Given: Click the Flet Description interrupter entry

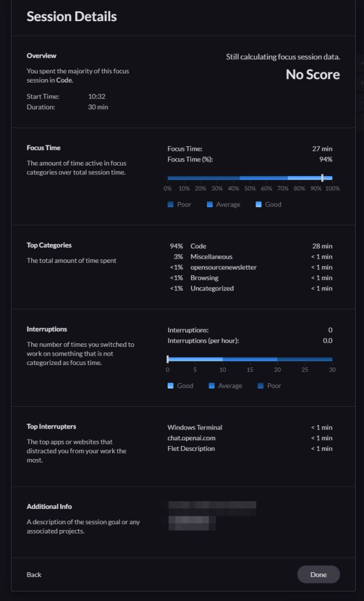Looking at the screenshot, I should click(191, 449).
